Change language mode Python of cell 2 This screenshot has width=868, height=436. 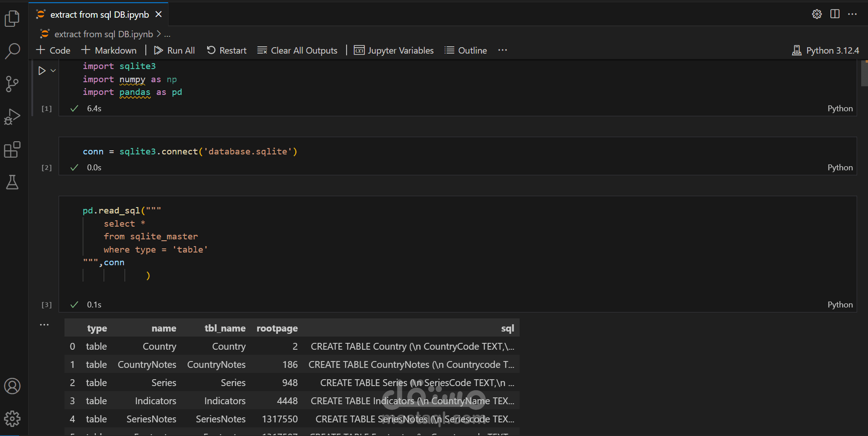840,168
